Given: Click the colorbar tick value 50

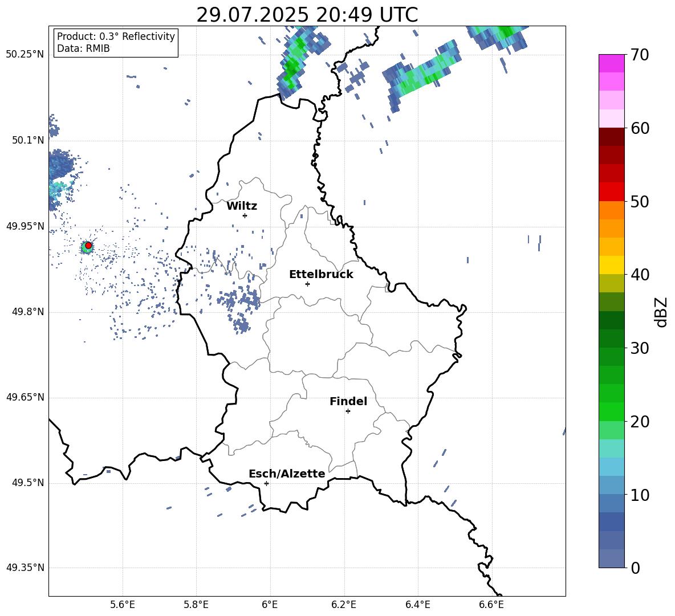Looking at the screenshot, I should [639, 202].
